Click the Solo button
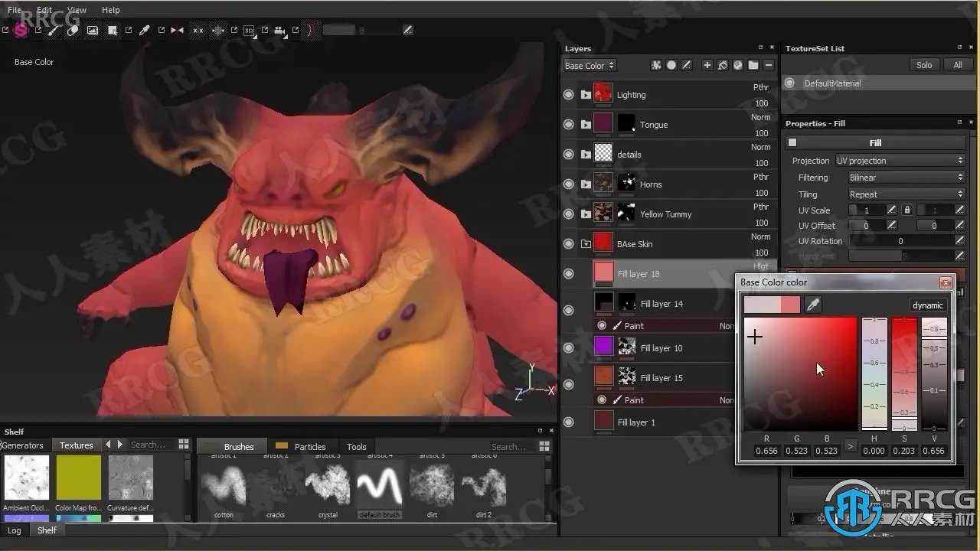This screenshot has width=980, height=551. pos(924,65)
